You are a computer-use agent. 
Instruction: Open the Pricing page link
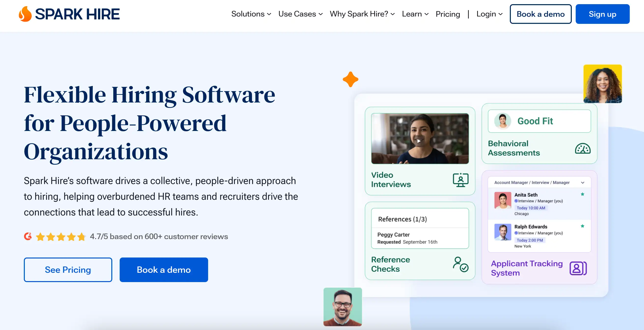[x=447, y=14]
